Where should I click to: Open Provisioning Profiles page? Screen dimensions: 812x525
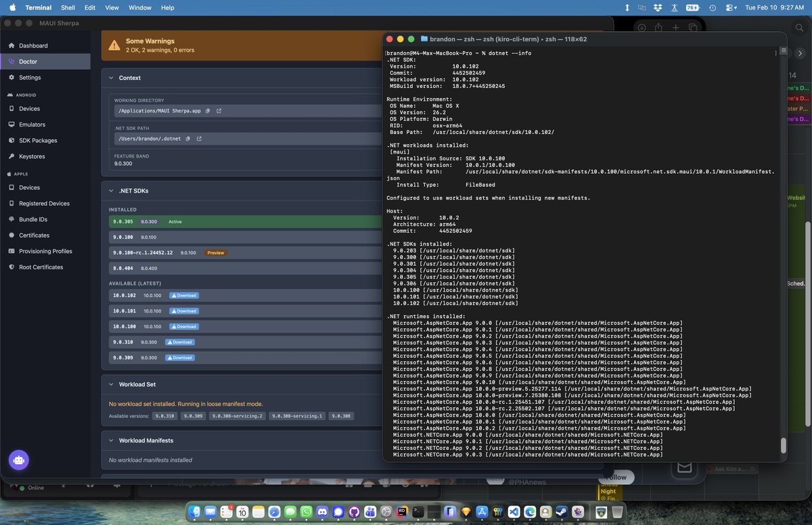(x=45, y=251)
